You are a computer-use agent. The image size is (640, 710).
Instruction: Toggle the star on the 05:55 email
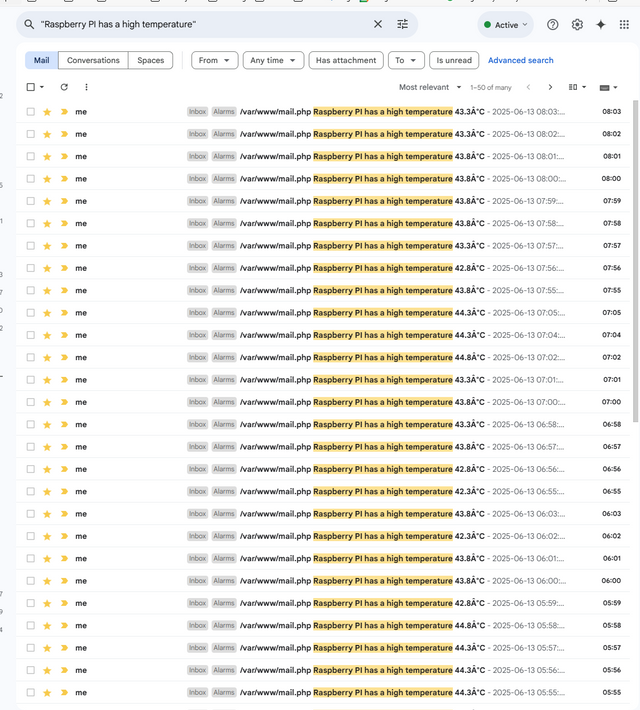[x=47, y=693]
